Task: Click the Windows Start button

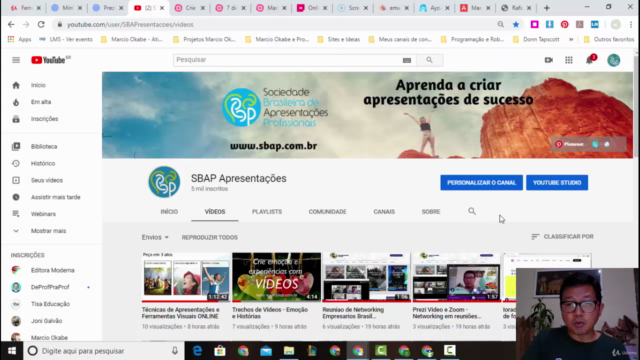Action: click(x=11, y=351)
